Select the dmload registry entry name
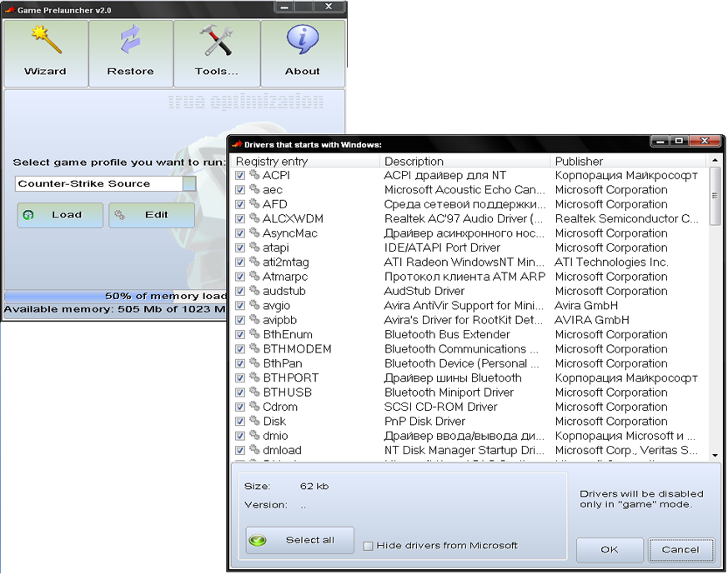The height and width of the screenshot is (575, 728). click(283, 450)
